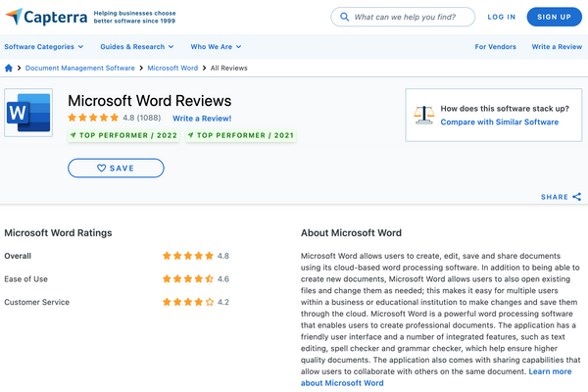Viewport: 588px width, 392px height.
Task: Click the search magnifier icon
Action: click(344, 17)
